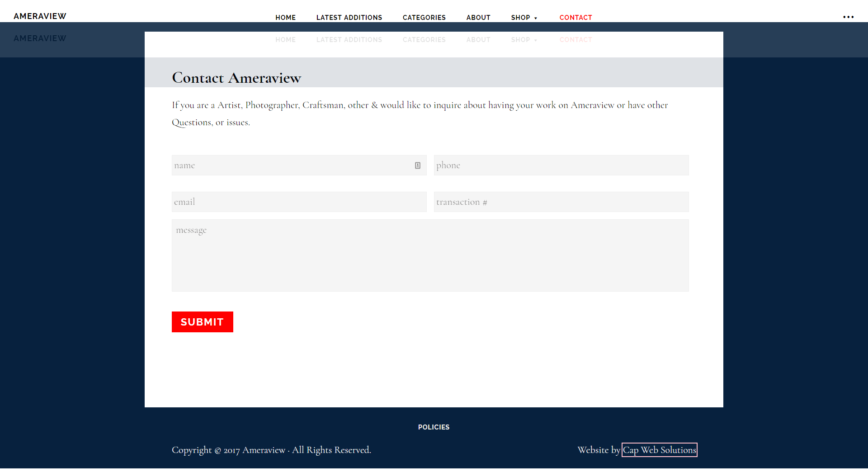Viewport: 868px width, 472px height.
Task: Click into the phone field
Action: coord(561,165)
